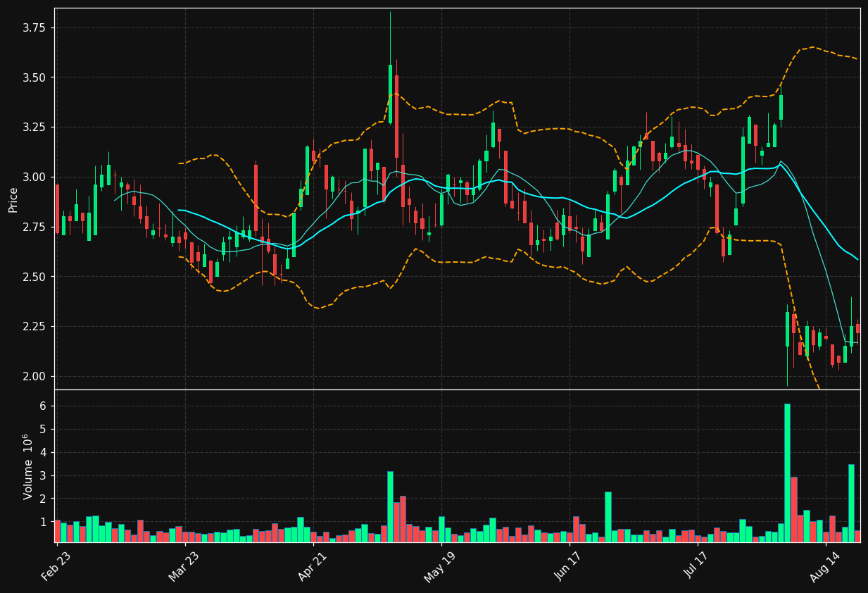Click the green volume bar near 3.5 million in August
Screen dimensions: 868x593
coord(851,503)
